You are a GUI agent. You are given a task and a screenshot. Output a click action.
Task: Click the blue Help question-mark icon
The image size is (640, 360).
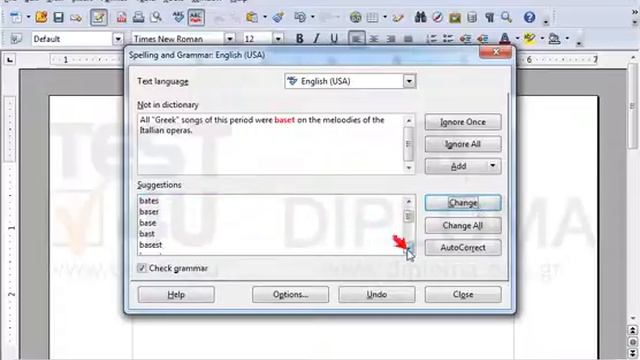tap(529, 17)
